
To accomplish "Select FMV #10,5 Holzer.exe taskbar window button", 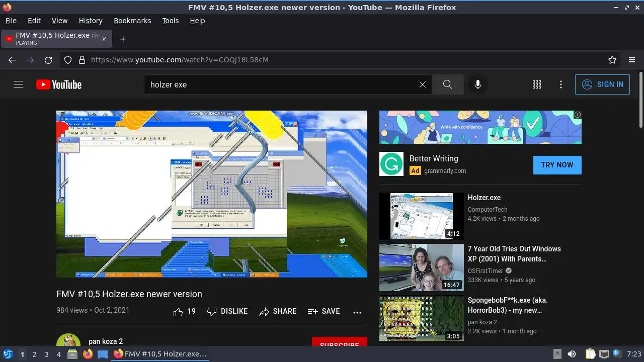I will click(x=160, y=354).
